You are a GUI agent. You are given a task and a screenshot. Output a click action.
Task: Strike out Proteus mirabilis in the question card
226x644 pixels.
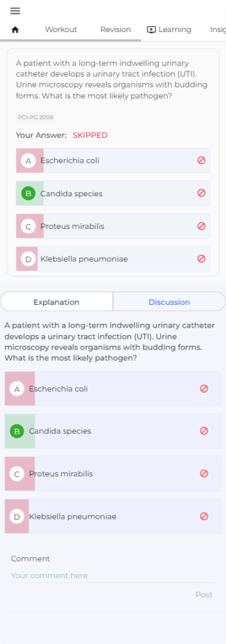(201, 226)
